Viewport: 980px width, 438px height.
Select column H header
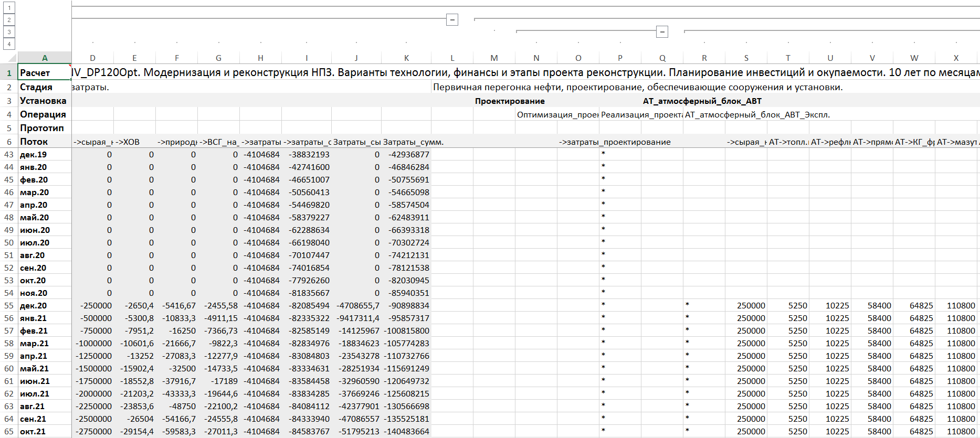point(260,58)
